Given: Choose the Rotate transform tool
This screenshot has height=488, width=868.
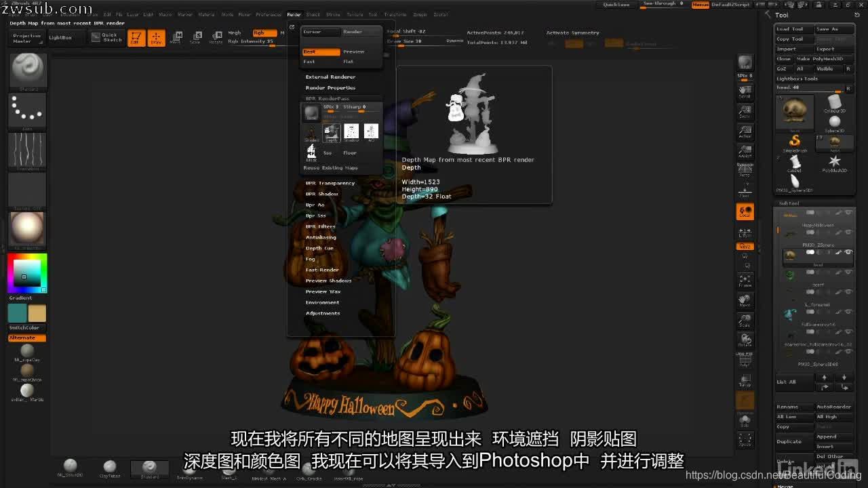Looking at the screenshot, I should pos(216,37).
